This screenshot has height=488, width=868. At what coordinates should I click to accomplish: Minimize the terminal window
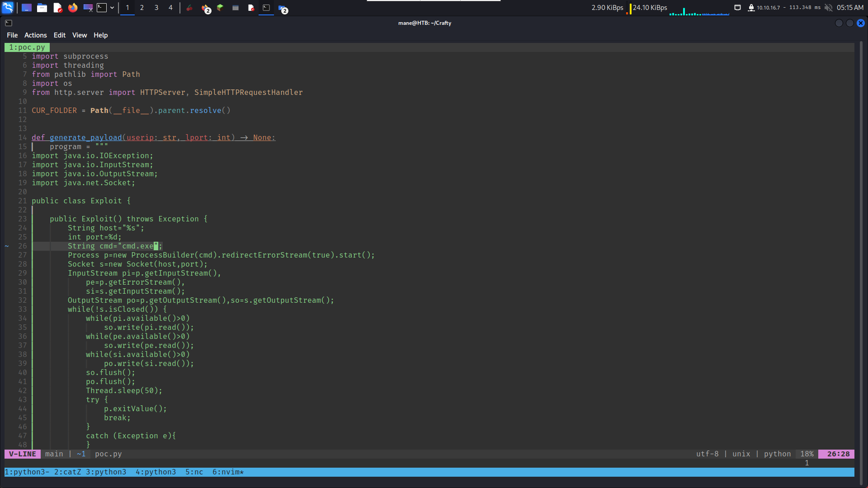[839, 23]
